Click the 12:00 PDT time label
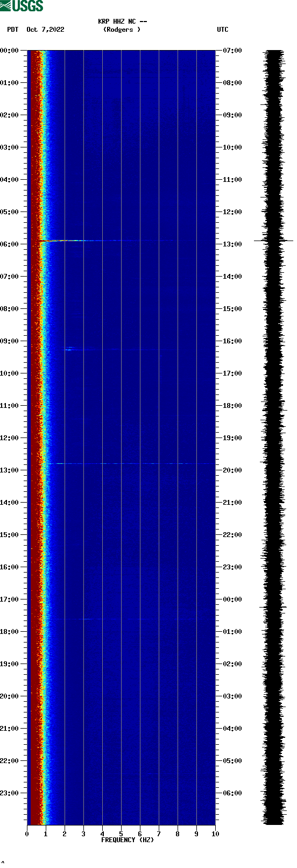The height and width of the screenshot is (868, 297). click(x=10, y=438)
